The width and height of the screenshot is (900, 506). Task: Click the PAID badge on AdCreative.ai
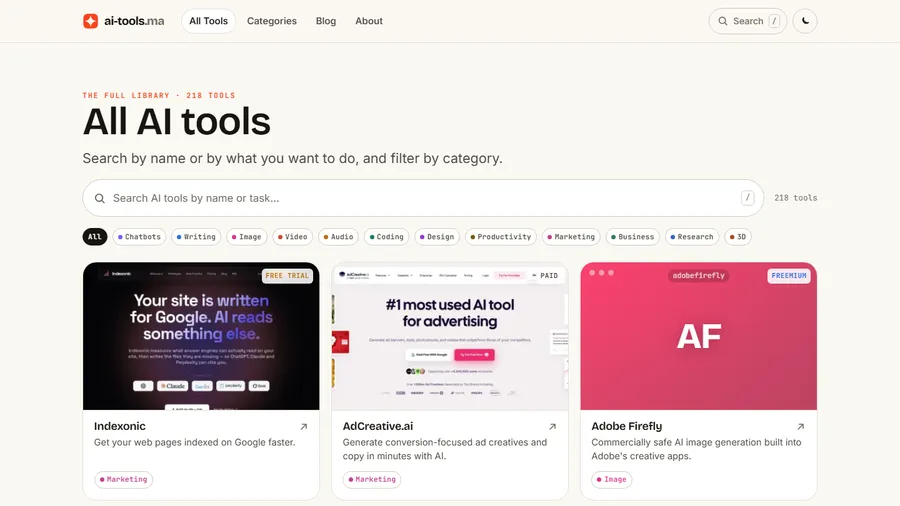click(x=549, y=276)
